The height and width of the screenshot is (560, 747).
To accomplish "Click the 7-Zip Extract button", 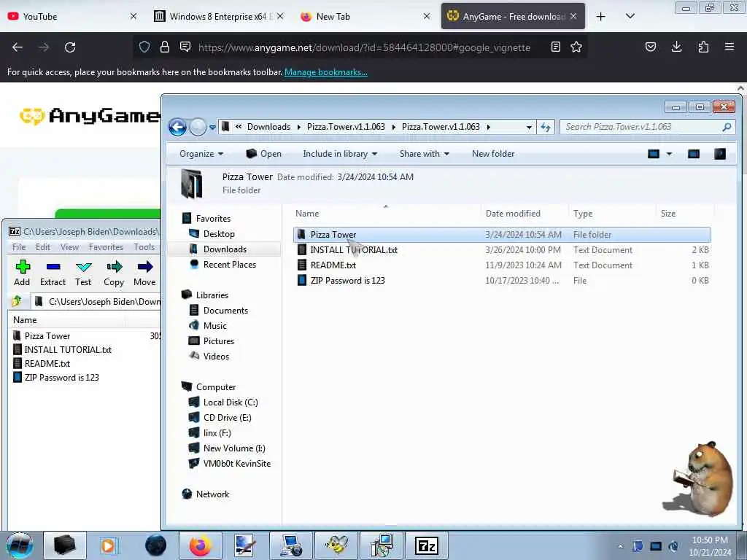I will pyautogui.click(x=53, y=273).
